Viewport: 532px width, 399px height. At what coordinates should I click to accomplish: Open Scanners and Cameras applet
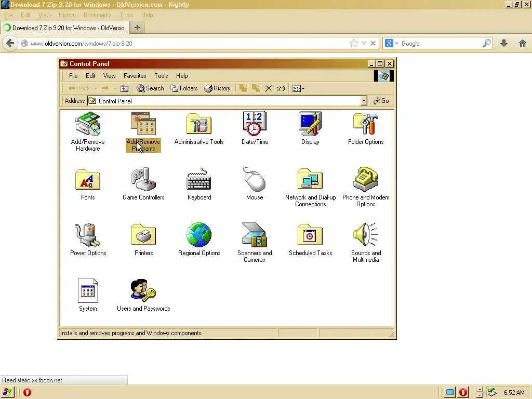255,243
